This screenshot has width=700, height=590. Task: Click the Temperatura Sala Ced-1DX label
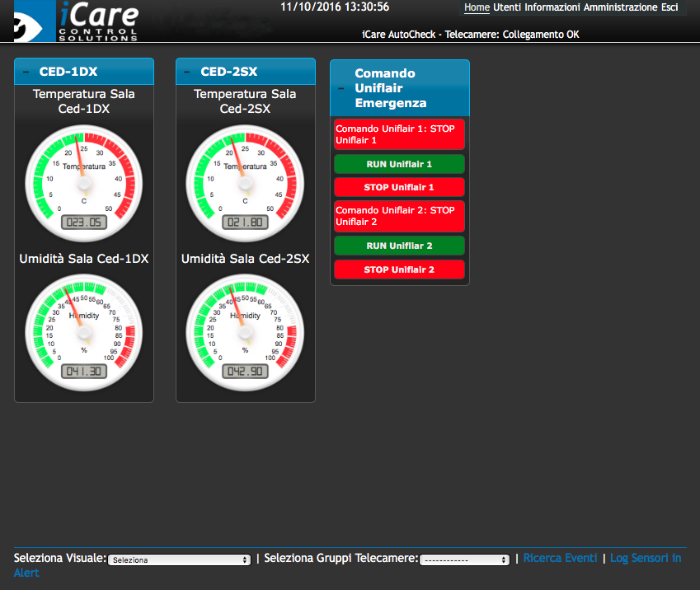coord(84,101)
